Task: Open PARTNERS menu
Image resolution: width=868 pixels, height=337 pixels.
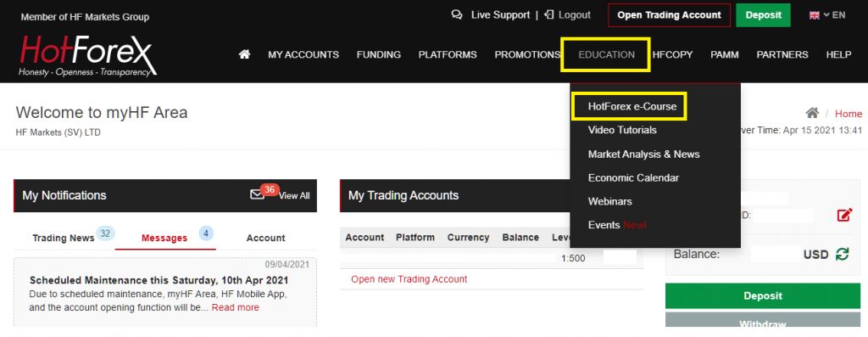Action: (782, 55)
